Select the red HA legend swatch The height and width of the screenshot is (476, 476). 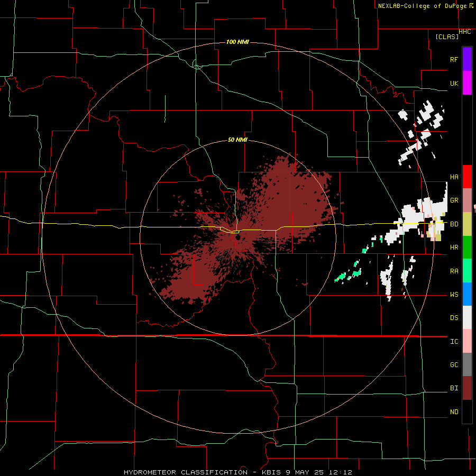[x=467, y=177]
